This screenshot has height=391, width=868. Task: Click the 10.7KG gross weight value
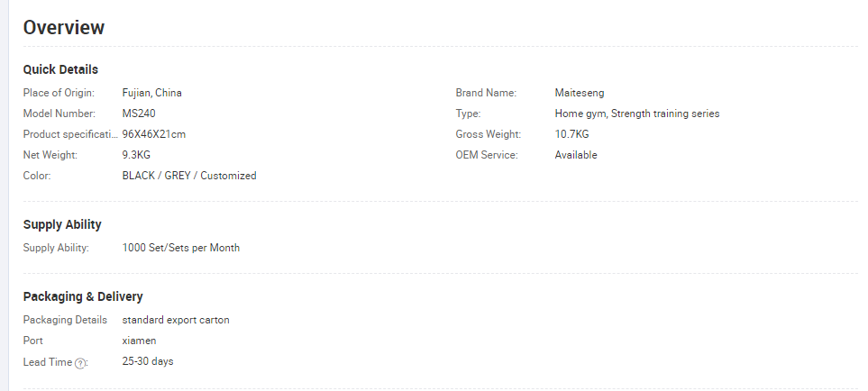[571, 134]
